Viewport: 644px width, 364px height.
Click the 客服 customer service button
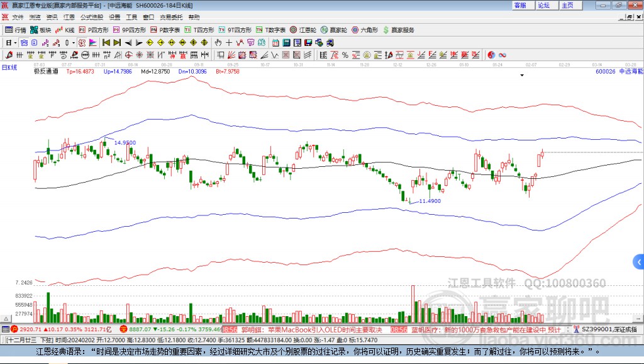click(523, 5)
